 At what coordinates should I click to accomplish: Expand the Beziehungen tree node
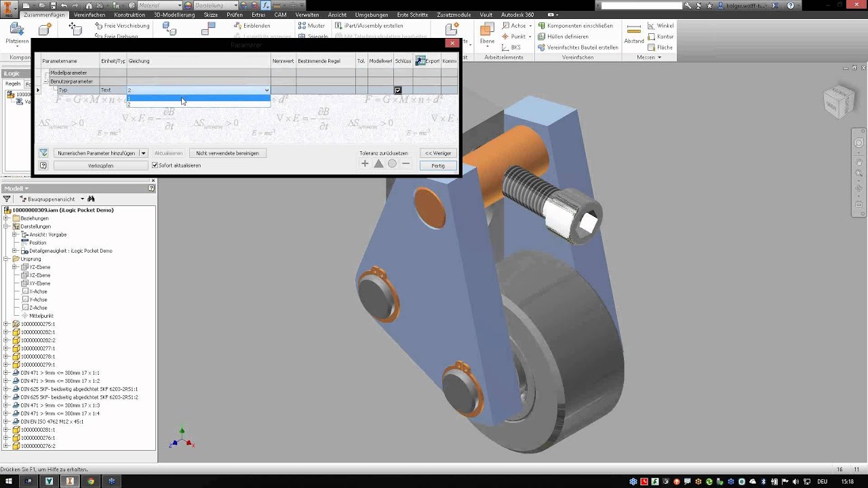point(6,218)
